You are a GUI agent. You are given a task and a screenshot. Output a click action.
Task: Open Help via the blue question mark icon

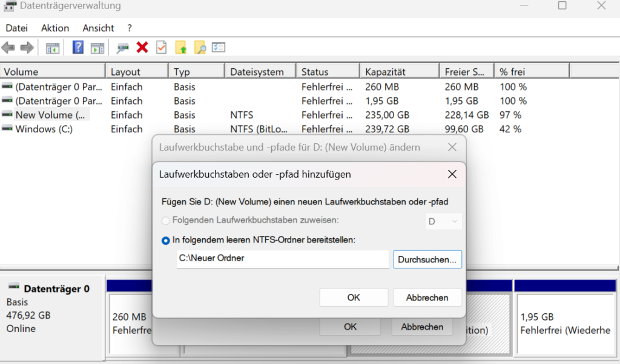click(x=78, y=47)
